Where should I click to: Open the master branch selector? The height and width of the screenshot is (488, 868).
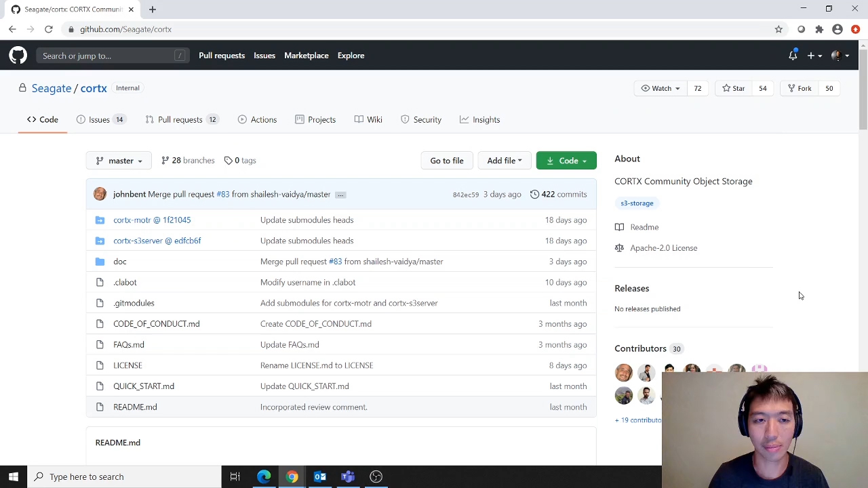119,161
